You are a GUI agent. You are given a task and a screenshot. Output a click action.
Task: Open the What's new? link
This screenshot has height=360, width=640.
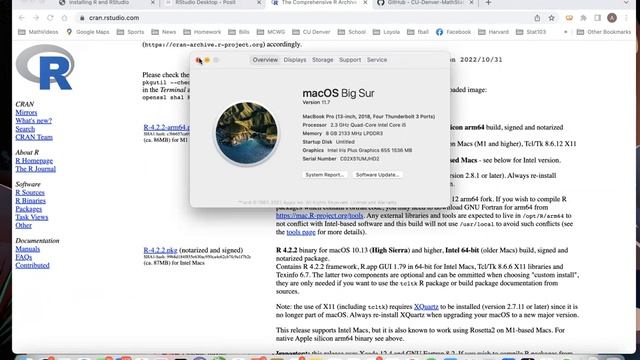pos(33,121)
